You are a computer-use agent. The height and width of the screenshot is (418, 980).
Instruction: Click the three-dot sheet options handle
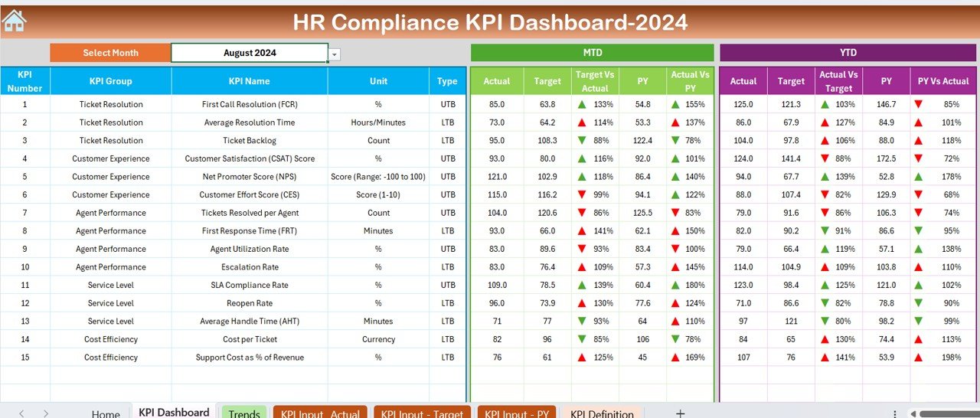pyautogui.click(x=895, y=413)
